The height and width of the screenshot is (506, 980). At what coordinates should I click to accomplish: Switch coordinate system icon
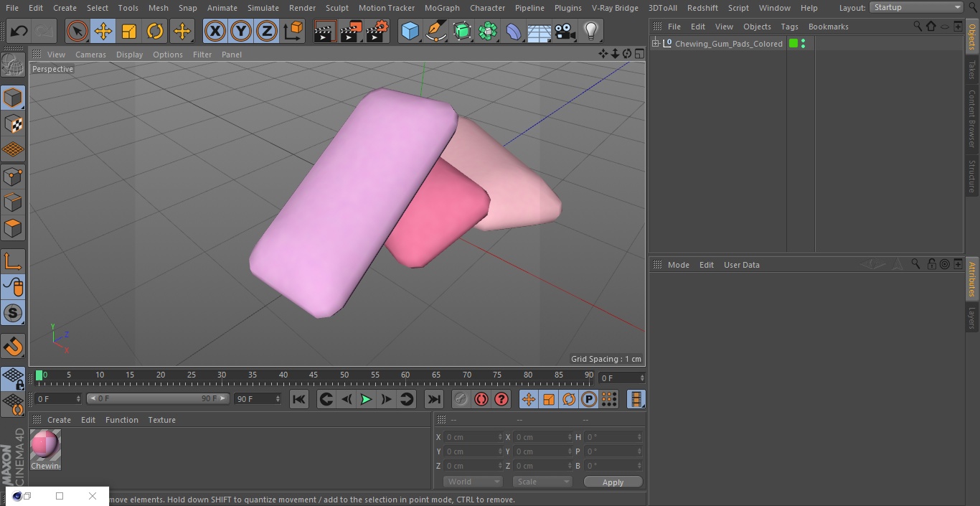293,31
